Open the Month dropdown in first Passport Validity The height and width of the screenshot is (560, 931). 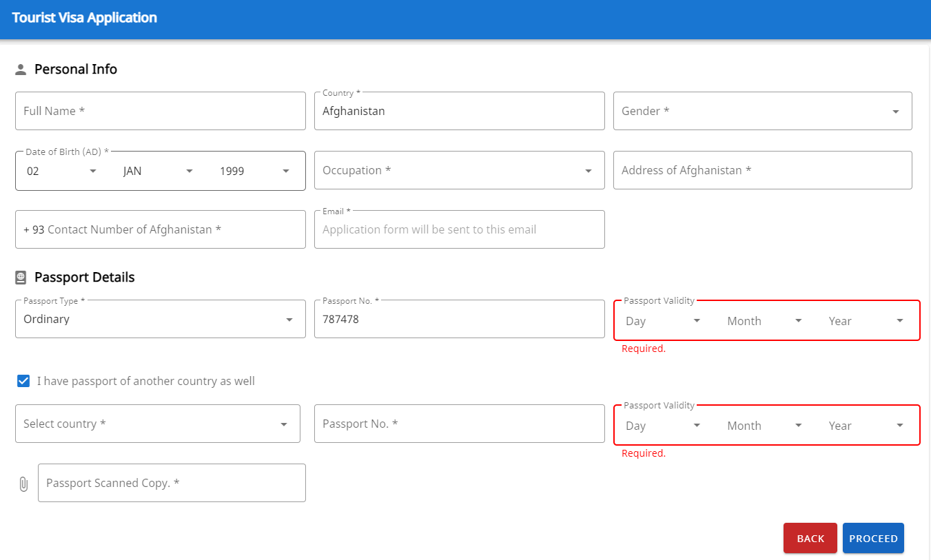(765, 321)
